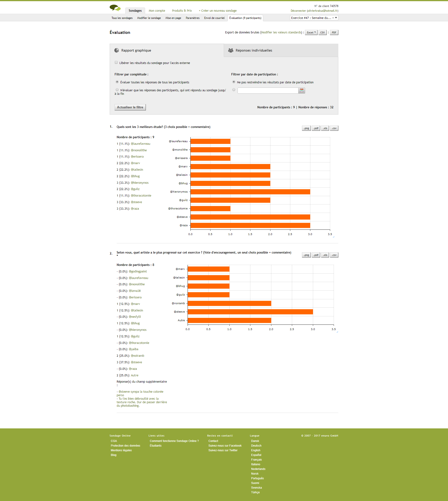Viewport: 448px width, 501px height.
Task: Download question 2 results as .csv
Action: point(334,255)
